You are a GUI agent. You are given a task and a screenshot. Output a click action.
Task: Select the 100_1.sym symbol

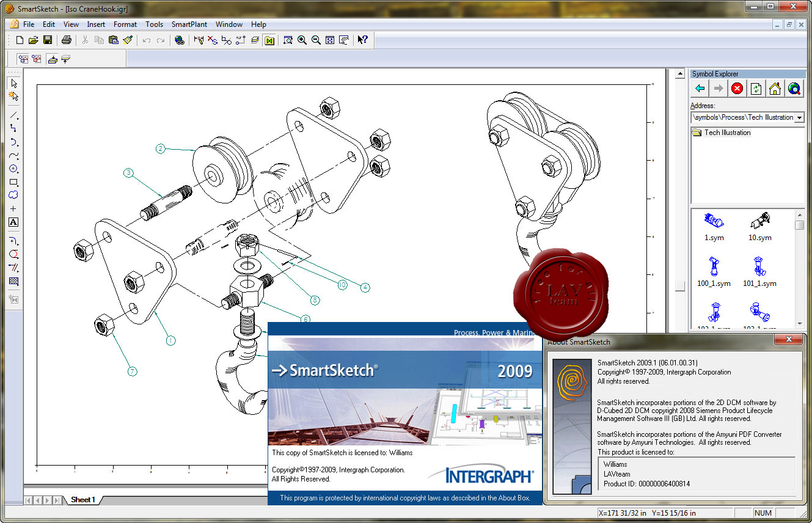pyautogui.click(x=714, y=272)
